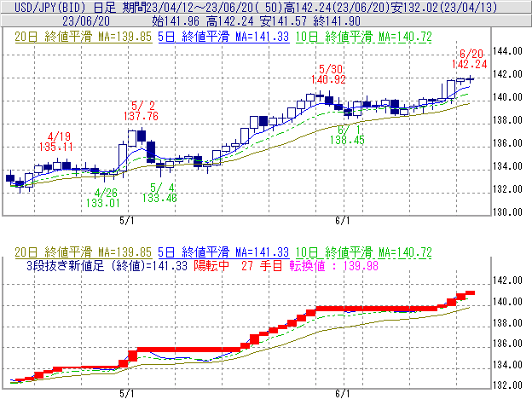Click the 5/4 133.48 low annotation
Viewport: 532px width, 405px height.
coord(159,193)
